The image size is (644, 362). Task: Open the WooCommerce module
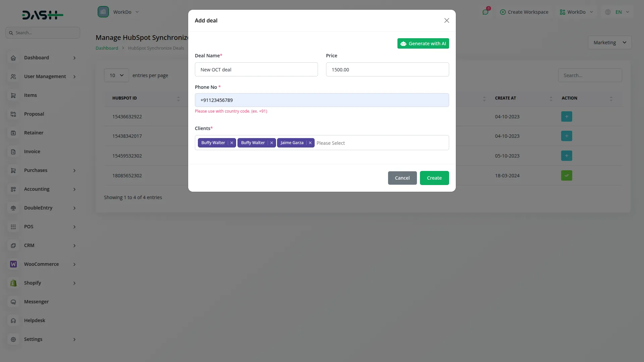coord(41,264)
